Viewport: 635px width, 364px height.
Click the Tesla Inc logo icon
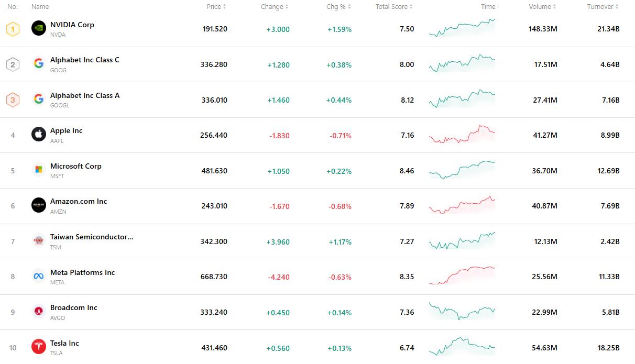pos(39,347)
